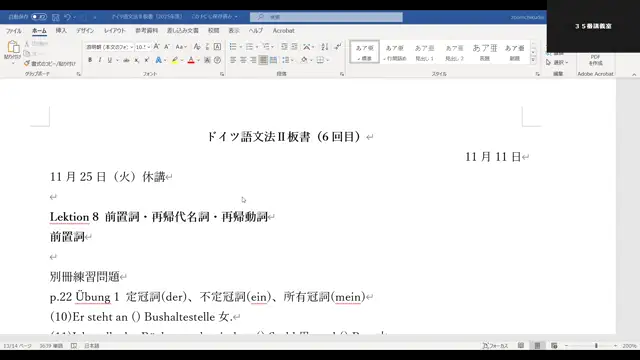Center align text
The width and height of the screenshot is (640, 360).
coord(243,60)
